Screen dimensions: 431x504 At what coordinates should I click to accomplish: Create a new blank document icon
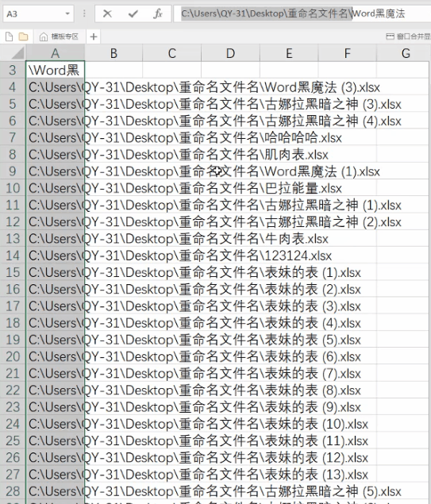click(x=10, y=37)
